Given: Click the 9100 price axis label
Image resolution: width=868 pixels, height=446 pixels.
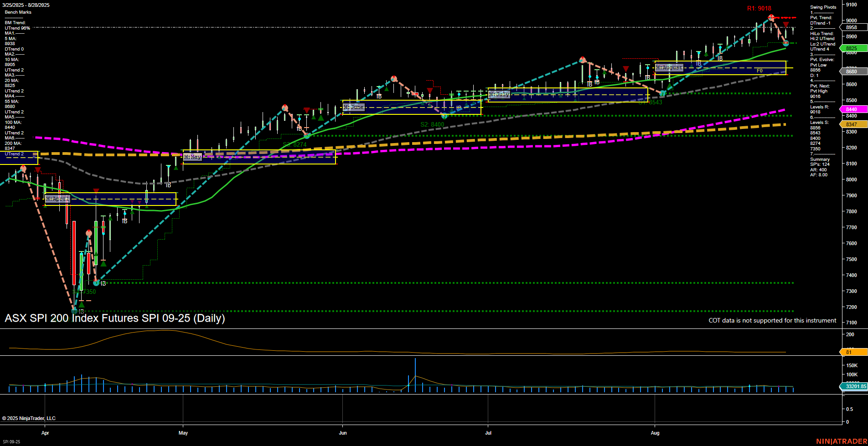Looking at the screenshot, I should [x=852, y=5].
